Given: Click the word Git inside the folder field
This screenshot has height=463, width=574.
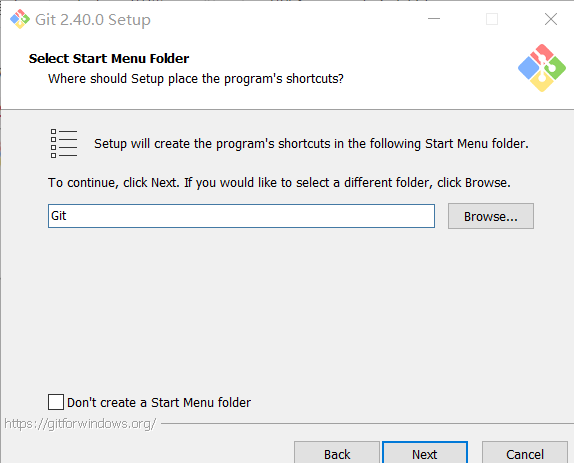Looking at the screenshot, I should pyautogui.click(x=59, y=216).
